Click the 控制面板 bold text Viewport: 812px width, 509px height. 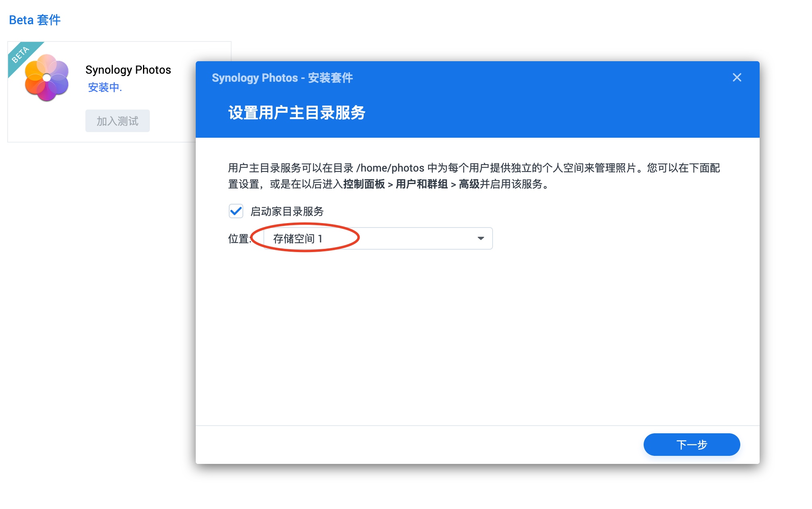pyautogui.click(x=364, y=184)
